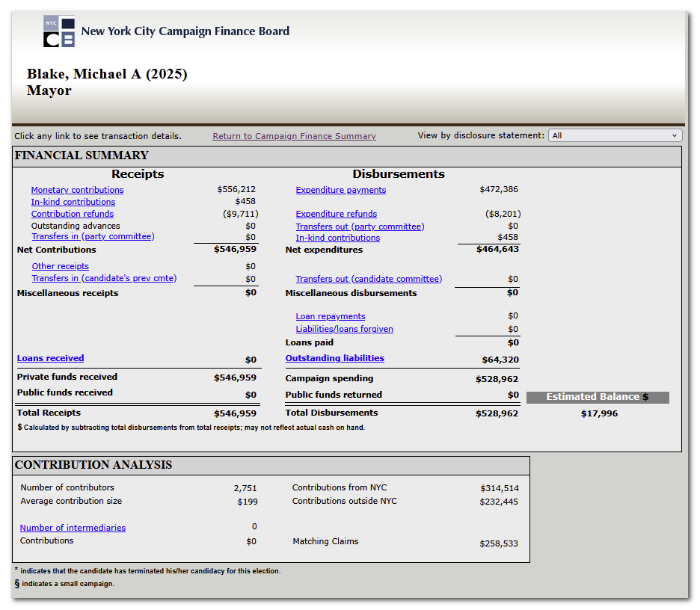Open In-kind contributions under Receipts
This screenshot has width=700, height=610.
tap(73, 202)
